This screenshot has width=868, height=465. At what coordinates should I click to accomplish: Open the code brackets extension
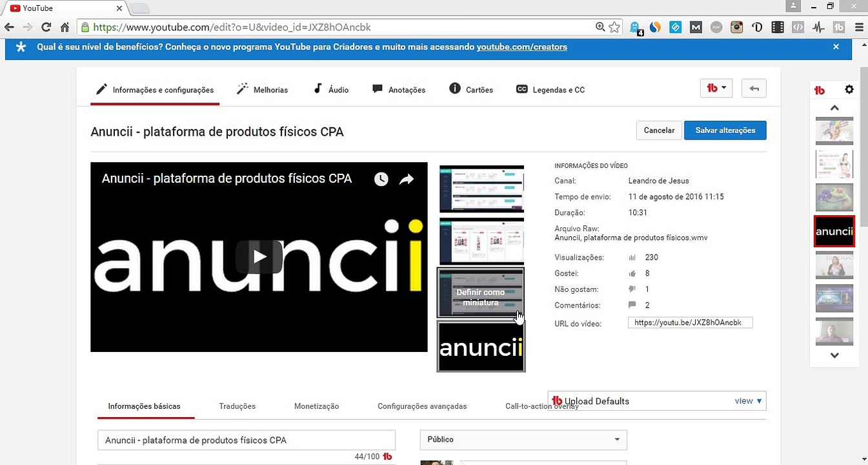tap(798, 28)
